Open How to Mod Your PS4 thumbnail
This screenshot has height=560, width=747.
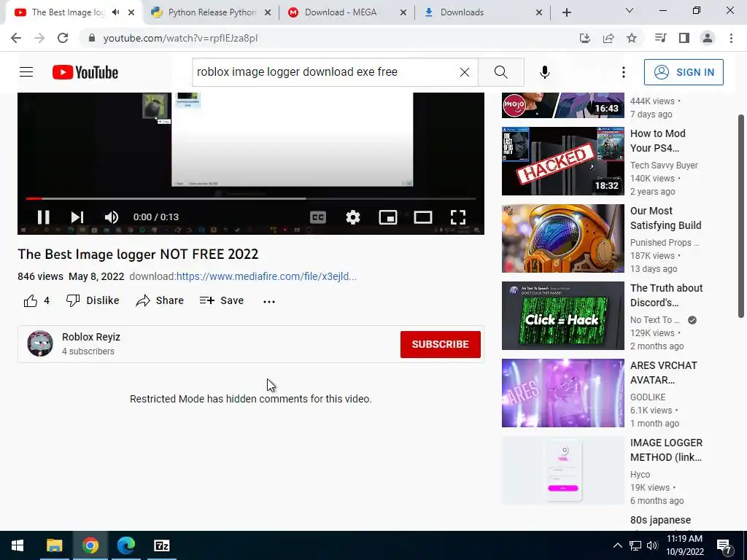point(562,161)
